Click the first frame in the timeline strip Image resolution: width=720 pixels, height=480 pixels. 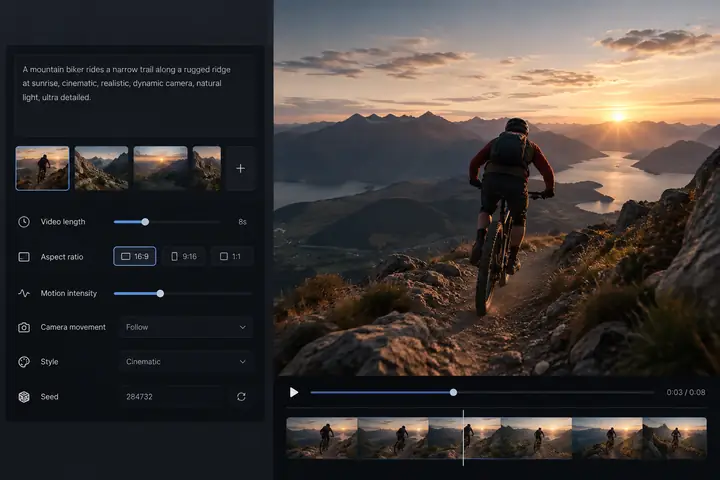(x=322, y=438)
